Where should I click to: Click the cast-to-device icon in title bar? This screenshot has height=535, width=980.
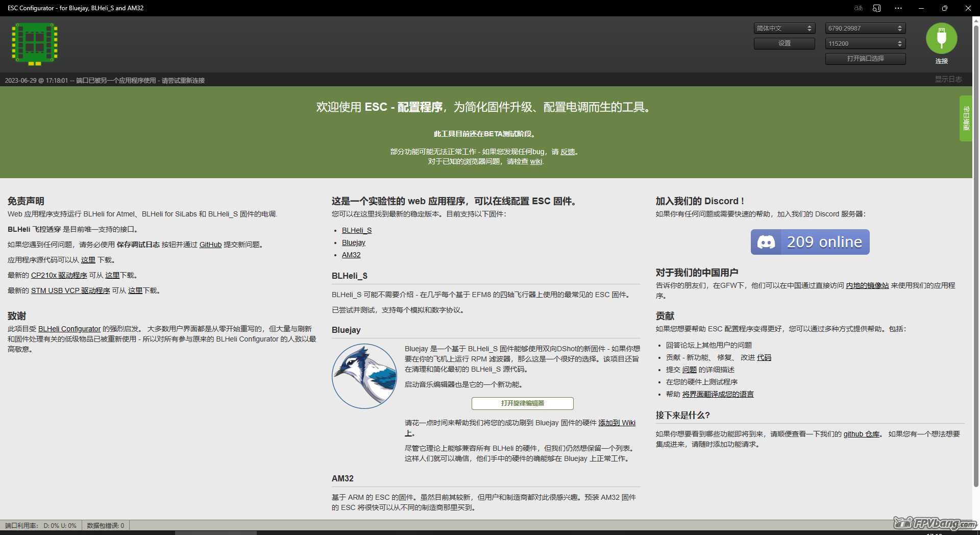coord(877,8)
